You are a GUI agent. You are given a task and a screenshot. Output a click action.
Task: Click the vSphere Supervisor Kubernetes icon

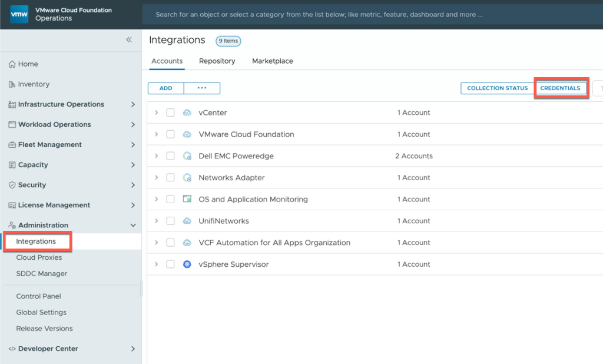187,264
